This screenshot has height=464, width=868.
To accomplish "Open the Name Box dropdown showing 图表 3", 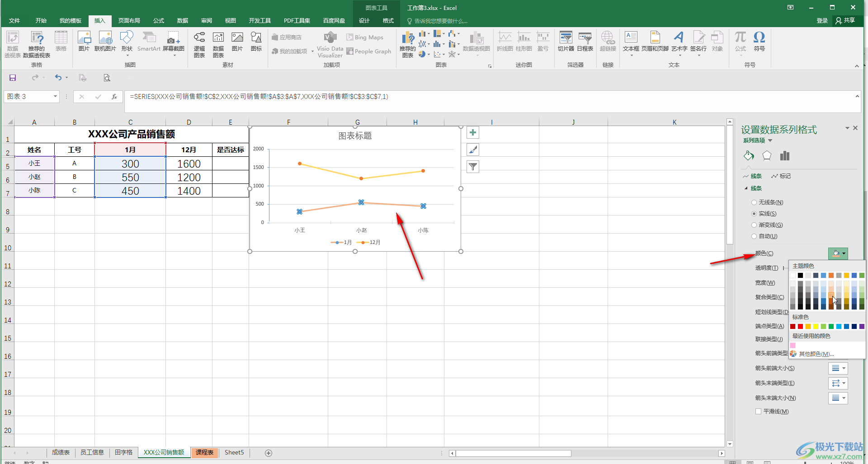I will [x=55, y=97].
